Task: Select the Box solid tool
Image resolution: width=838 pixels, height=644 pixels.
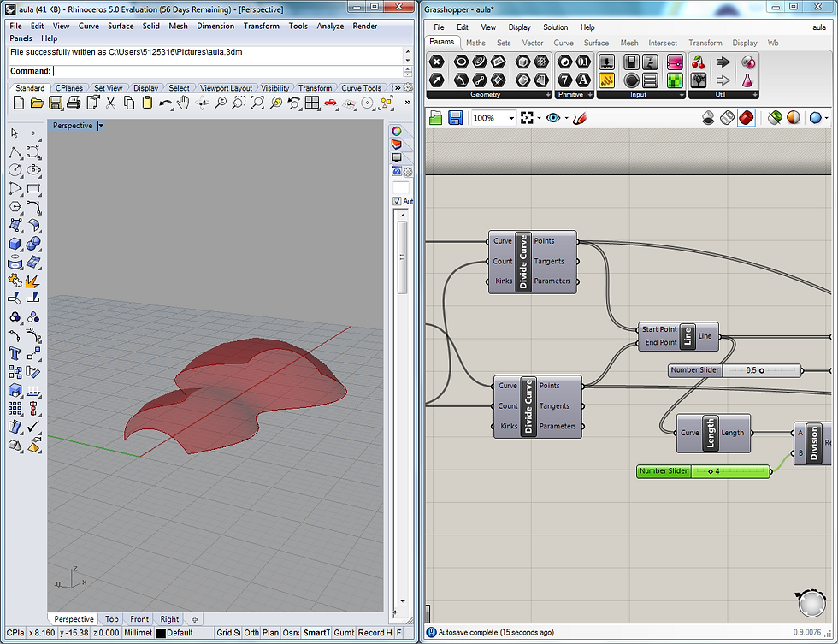Action: (15, 244)
